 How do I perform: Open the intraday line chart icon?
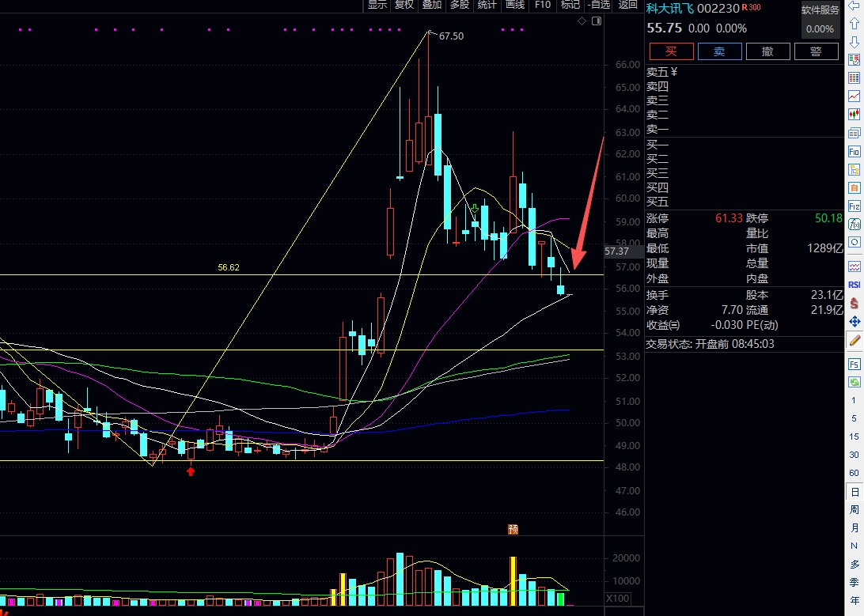pyautogui.click(x=854, y=96)
